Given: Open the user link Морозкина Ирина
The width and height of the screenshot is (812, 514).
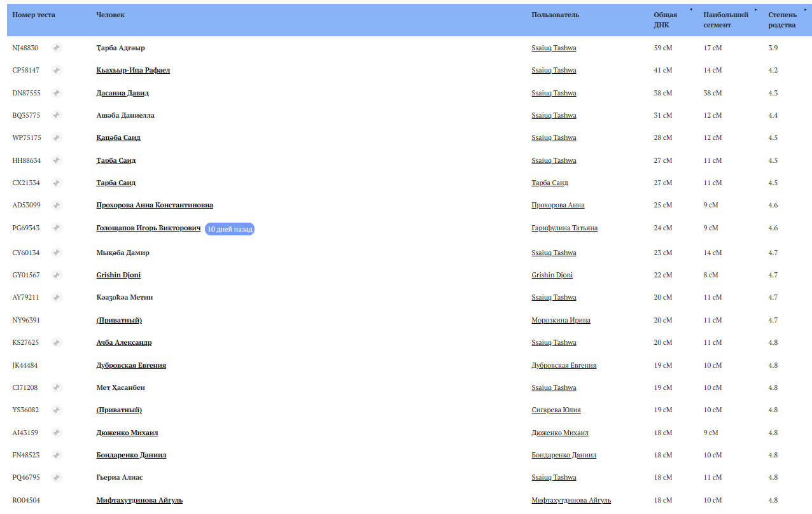Looking at the screenshot, I should tap(561, 320).
